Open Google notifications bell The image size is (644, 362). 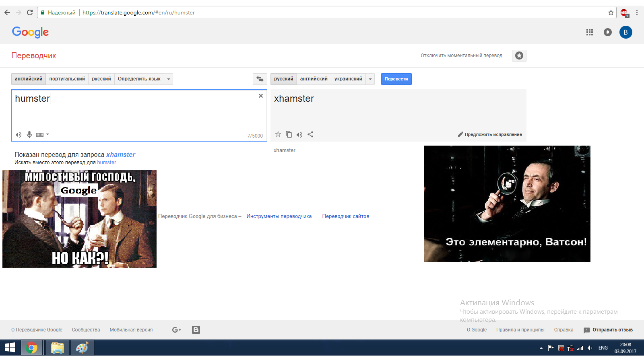coord(608,32)
